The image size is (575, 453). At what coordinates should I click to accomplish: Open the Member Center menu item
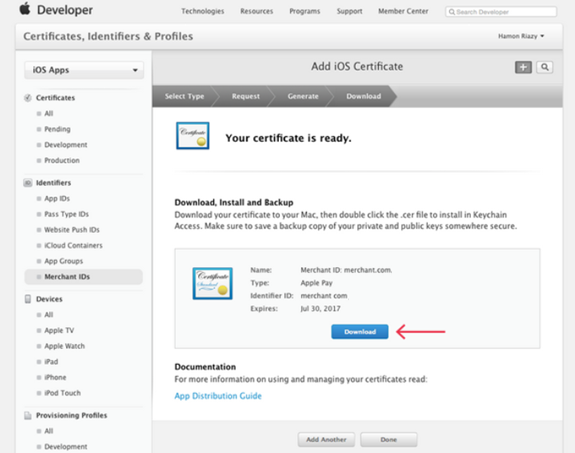(403, 11)
